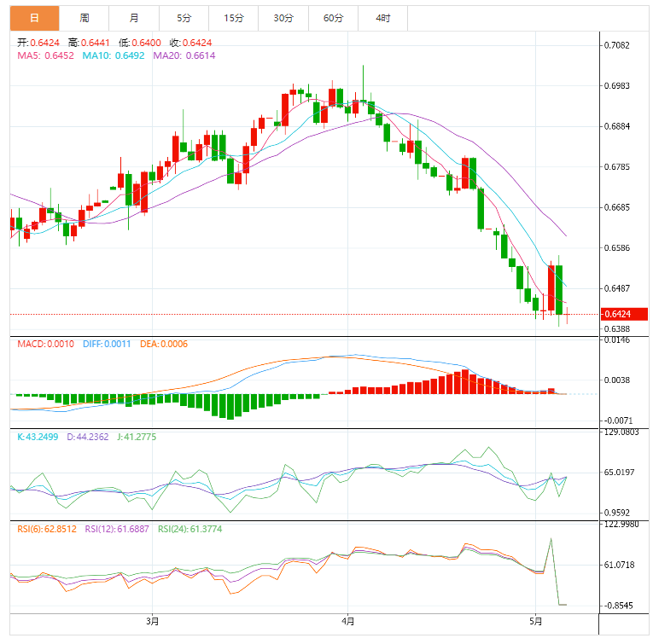Click the RSI(24):61.3774 label
Screen dimensions: 653x644
[x=189, y=529]
